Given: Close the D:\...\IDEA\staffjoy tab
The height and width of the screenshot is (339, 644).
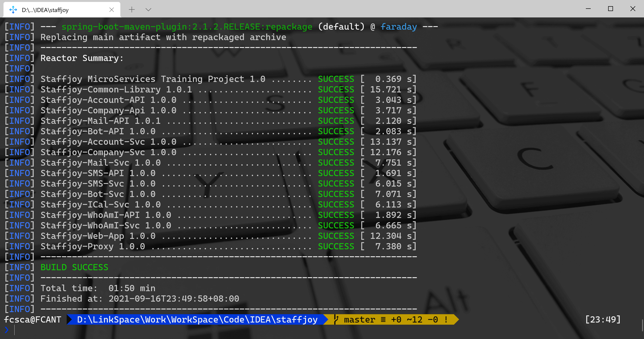Looking at the screenshot, I should tap(111, 10).
